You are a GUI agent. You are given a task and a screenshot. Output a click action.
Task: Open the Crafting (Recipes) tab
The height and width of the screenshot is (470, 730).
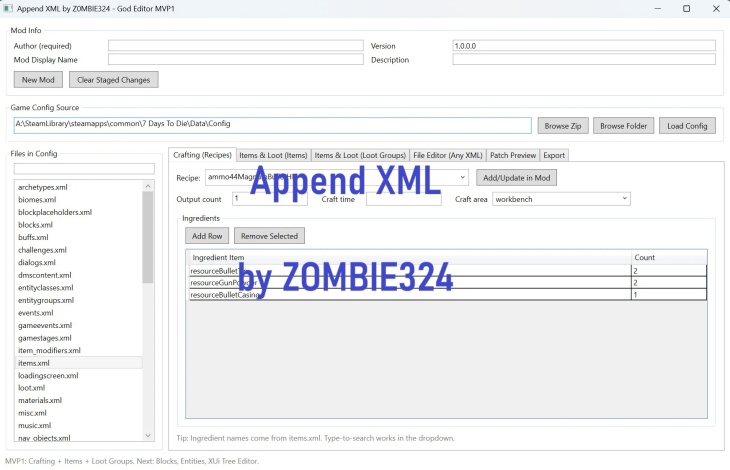click(x=202, y=155)
